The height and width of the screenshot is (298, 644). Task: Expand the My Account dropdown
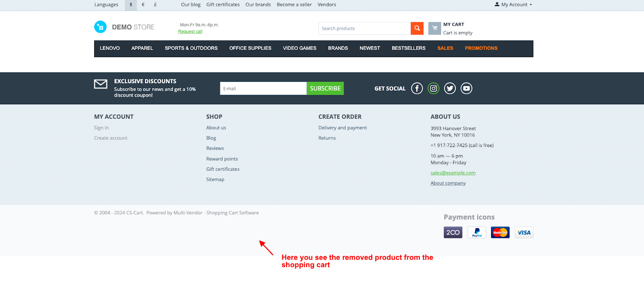pyautogui.click(x=514, y=5)
